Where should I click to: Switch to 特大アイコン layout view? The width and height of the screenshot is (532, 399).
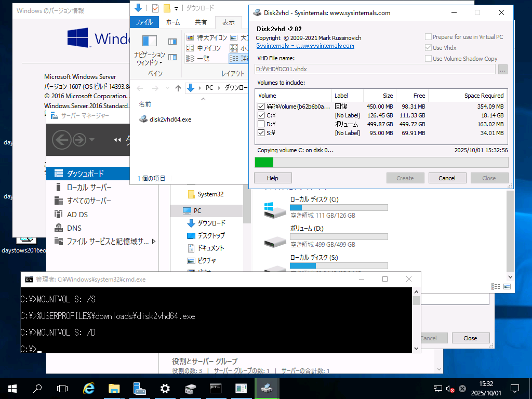click(x=204, y=37)
